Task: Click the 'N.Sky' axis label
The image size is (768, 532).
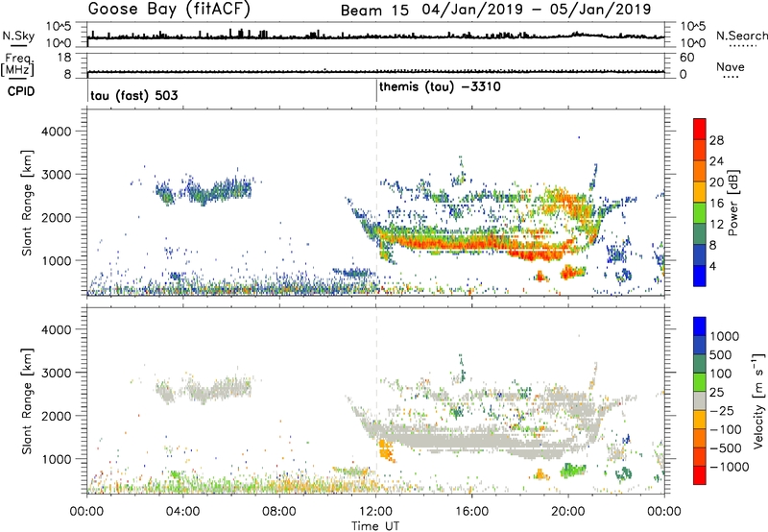Action: [x=18, y=36]
